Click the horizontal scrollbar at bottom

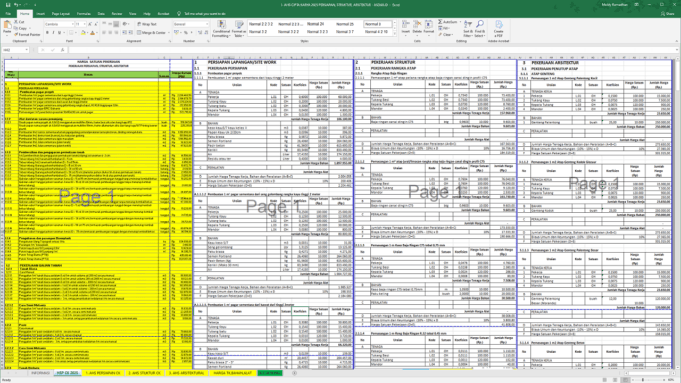(649, 373)
